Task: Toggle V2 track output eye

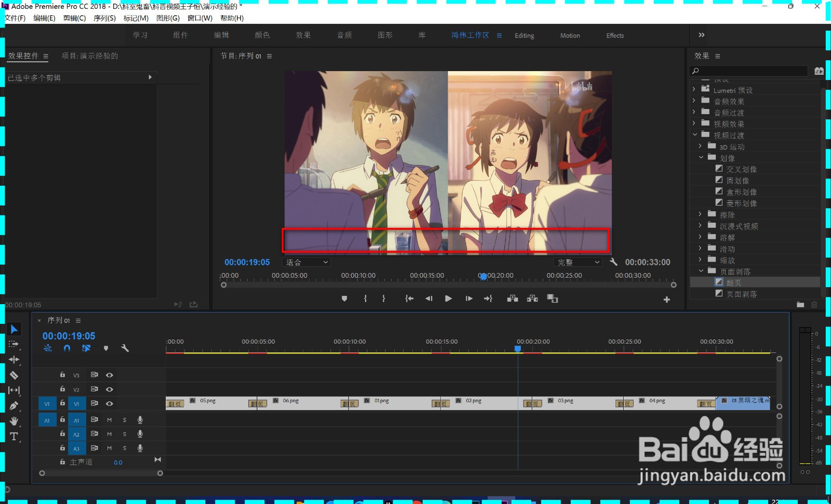Action: point(110,389)
